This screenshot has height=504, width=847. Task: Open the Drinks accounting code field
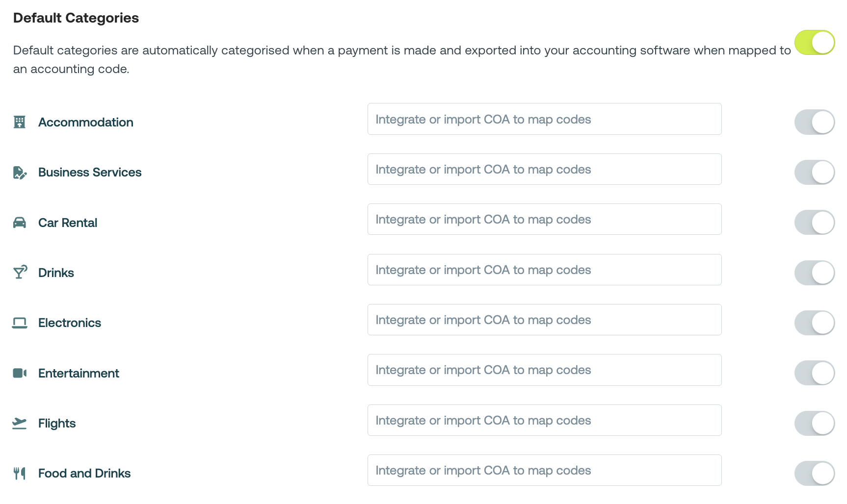pos(544,270)
